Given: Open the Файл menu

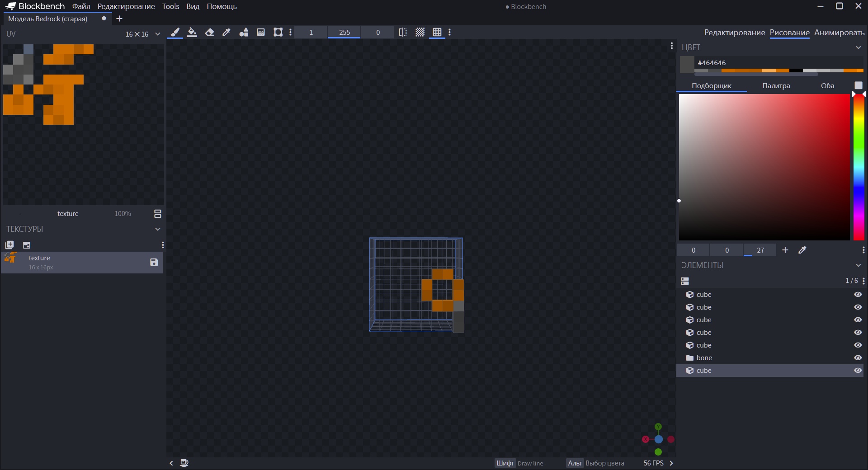Looking at the screenshot, I should 81,6.
